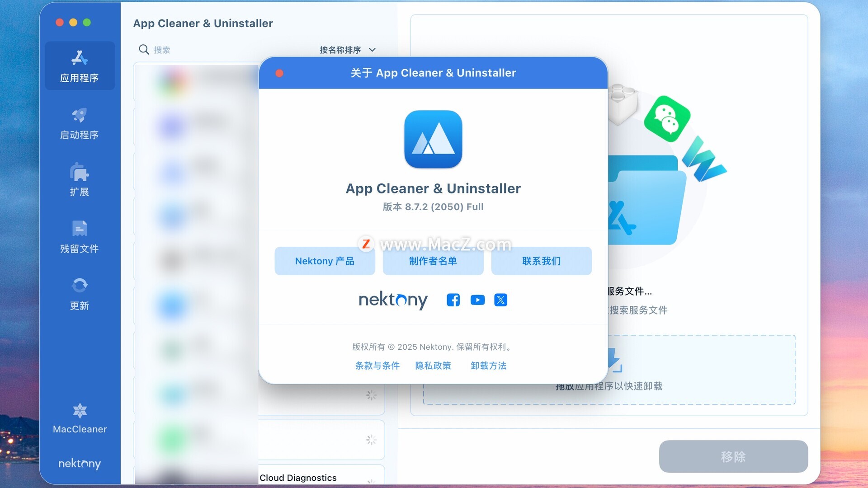Open 隐私政策 privacy policy link
868x488 pixels.
click(433, 366)
